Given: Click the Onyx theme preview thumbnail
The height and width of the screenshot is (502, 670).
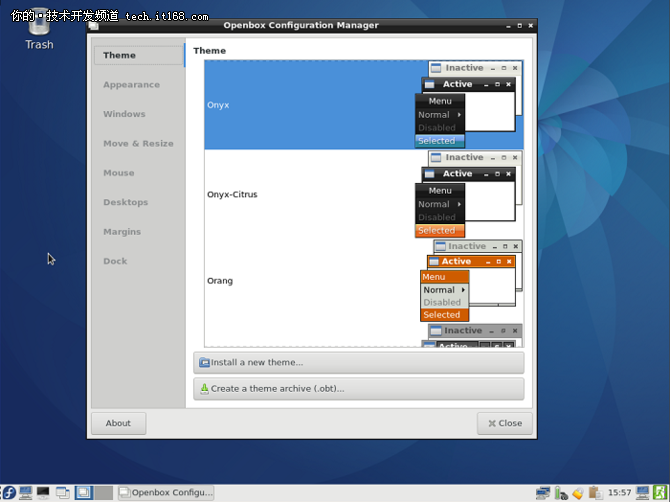Looking at the screenshot, I should pos(469,105).
